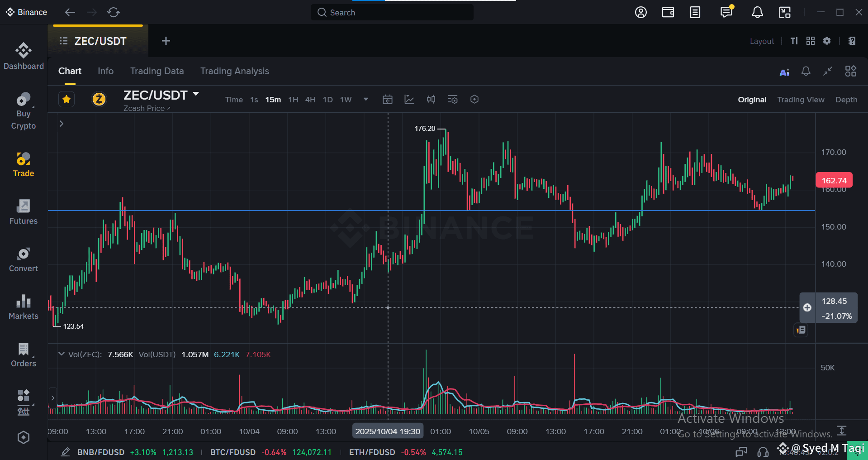The height and width of the screenshot is (460, 868).
Task: Open the Zcash Price link
Action: point(147,108)
